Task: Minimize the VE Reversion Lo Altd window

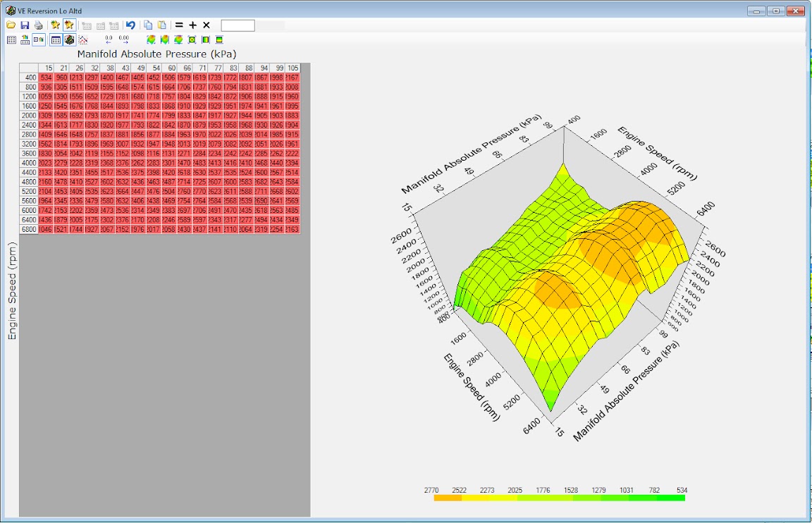Action: click(x=756, y=11)
